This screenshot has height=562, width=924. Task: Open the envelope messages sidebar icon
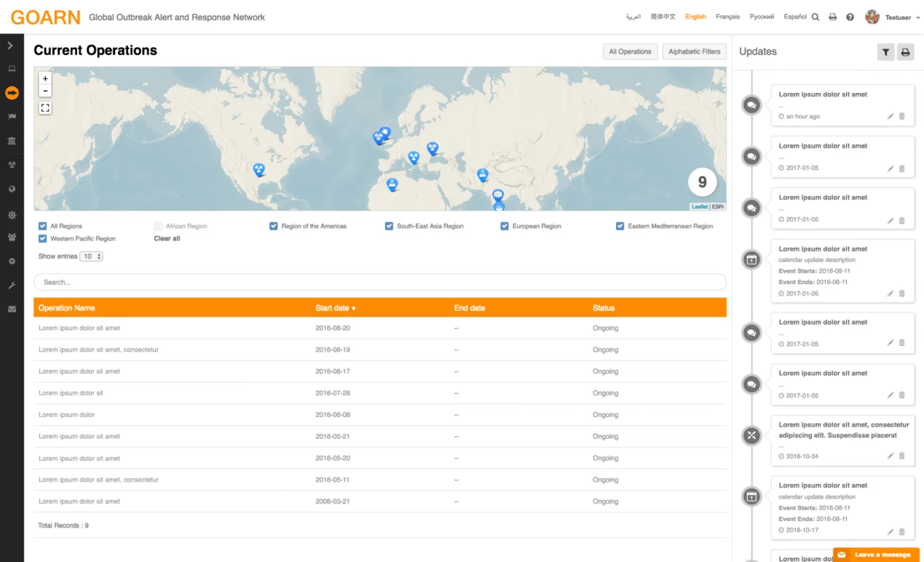coord(12,309)
